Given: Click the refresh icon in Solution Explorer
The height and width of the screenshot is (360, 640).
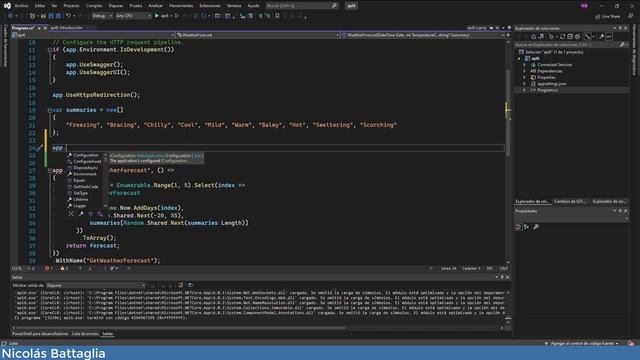Looking at the screenshot, I should pos(562,37).
